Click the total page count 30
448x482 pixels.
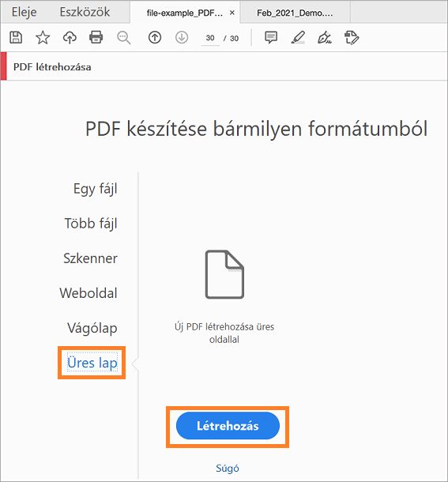[235, 39]
